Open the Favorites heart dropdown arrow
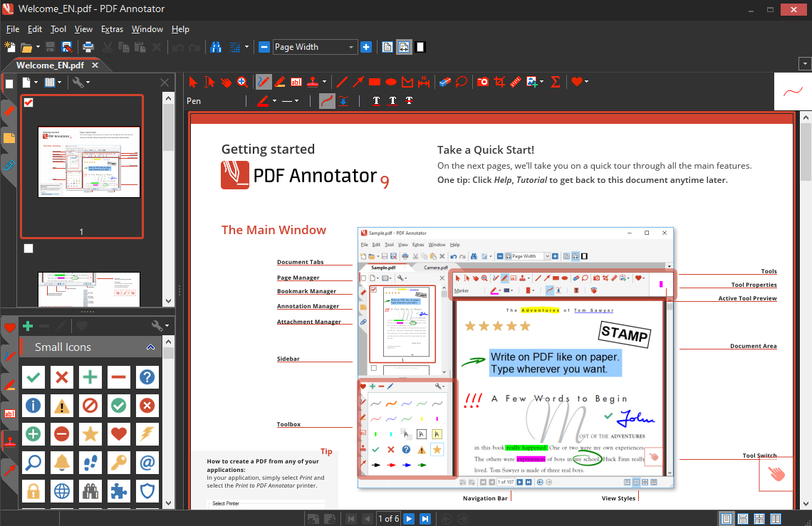This screenshot has height=526, width=812. [x=586, y=82]
